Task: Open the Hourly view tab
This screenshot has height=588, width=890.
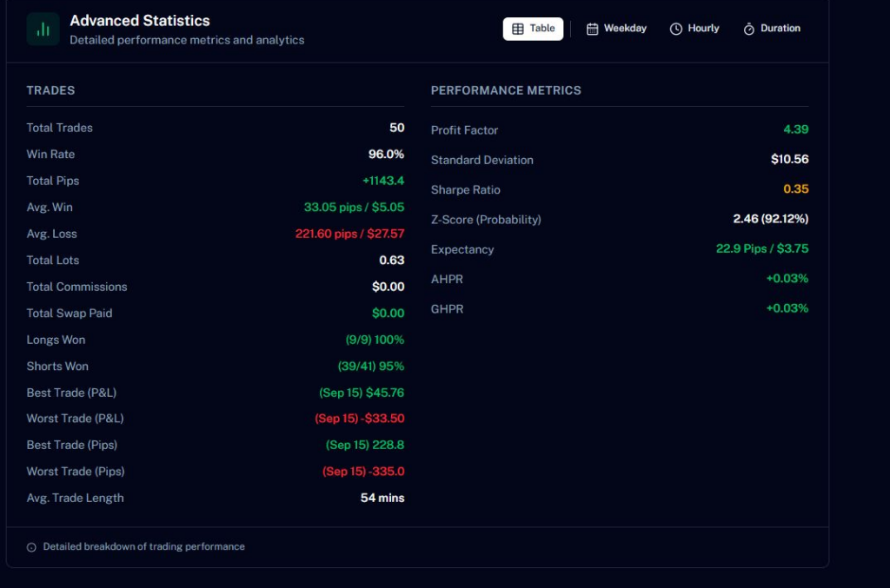Action: 694,29
